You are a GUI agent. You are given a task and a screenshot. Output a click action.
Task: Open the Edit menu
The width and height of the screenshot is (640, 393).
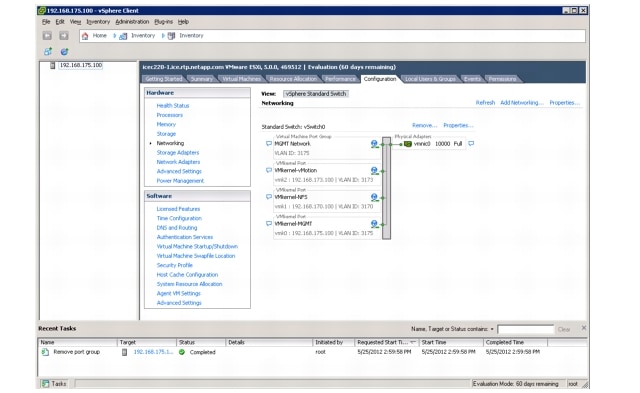(x=60, y=22)
